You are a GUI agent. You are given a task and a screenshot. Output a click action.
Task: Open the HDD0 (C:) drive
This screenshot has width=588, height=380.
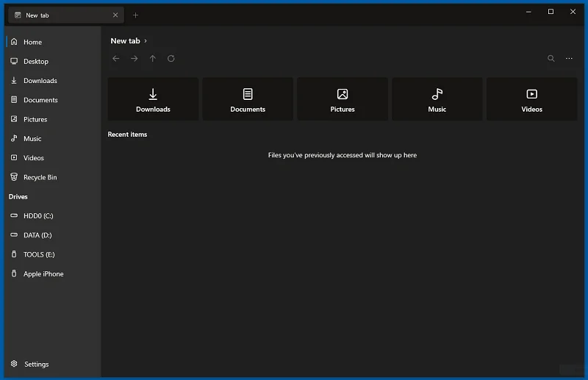point(52,215)
